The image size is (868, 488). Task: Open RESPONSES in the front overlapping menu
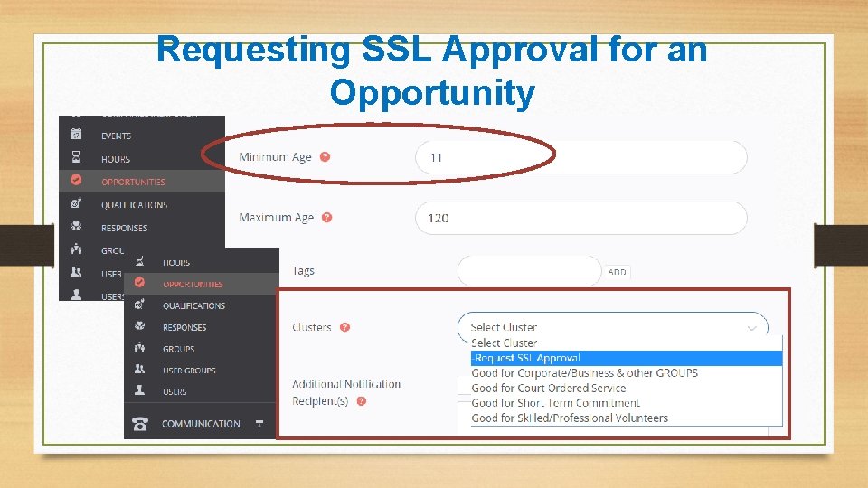[184, 327]
